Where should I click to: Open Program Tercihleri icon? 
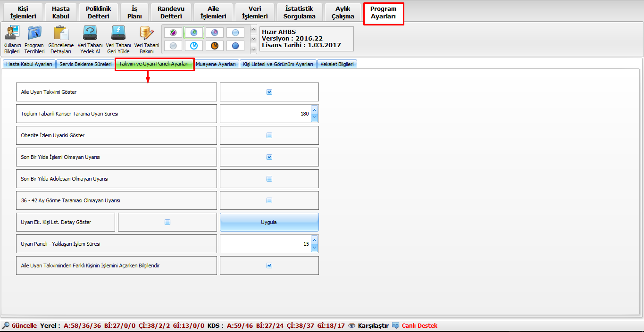click(34, 34)
